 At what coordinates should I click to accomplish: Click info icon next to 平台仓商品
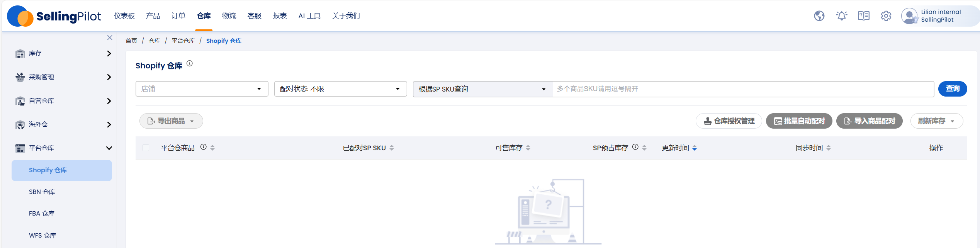[204, 147]
